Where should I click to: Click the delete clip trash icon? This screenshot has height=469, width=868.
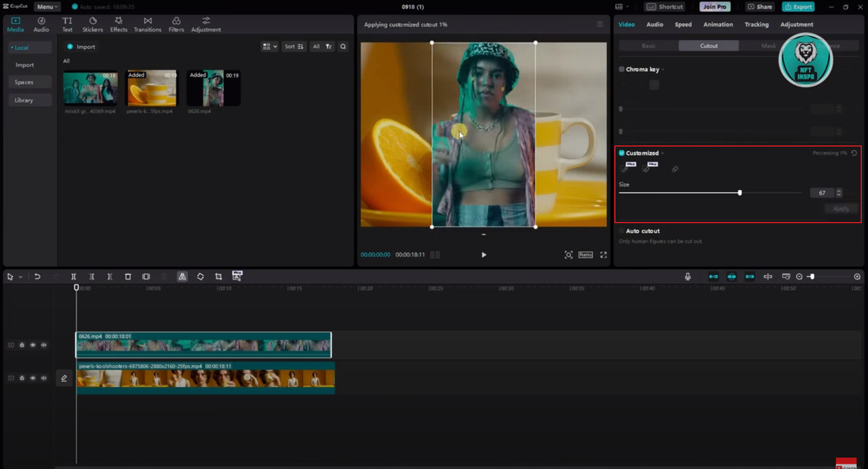point(127,277)
